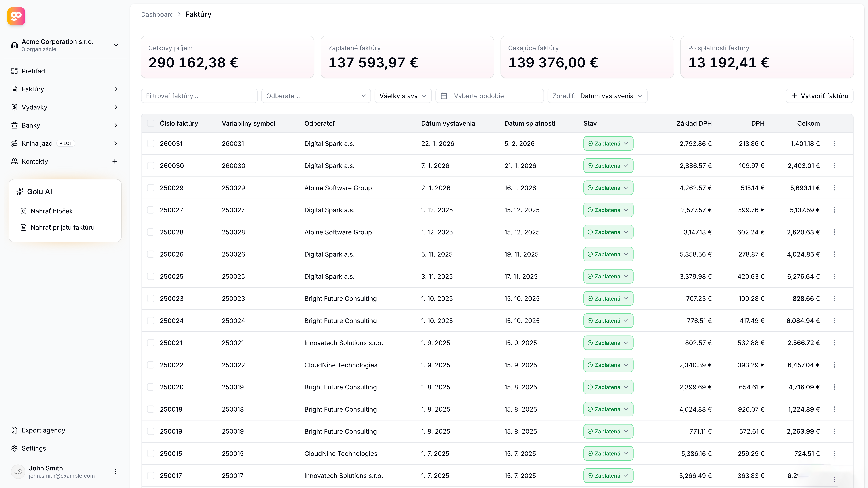Open the Všetky stavy status filter

point(403,96)
